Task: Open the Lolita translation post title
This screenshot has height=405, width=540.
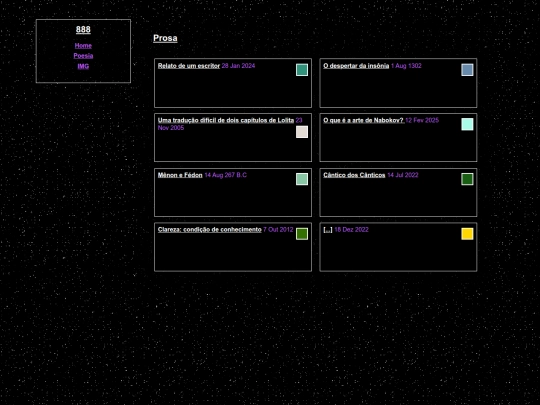Action: pos(226,120)
